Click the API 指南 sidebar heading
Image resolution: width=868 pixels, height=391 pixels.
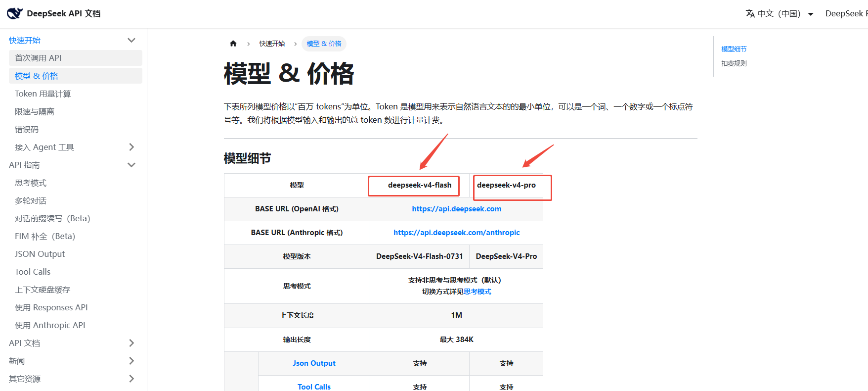click(24, 165)
